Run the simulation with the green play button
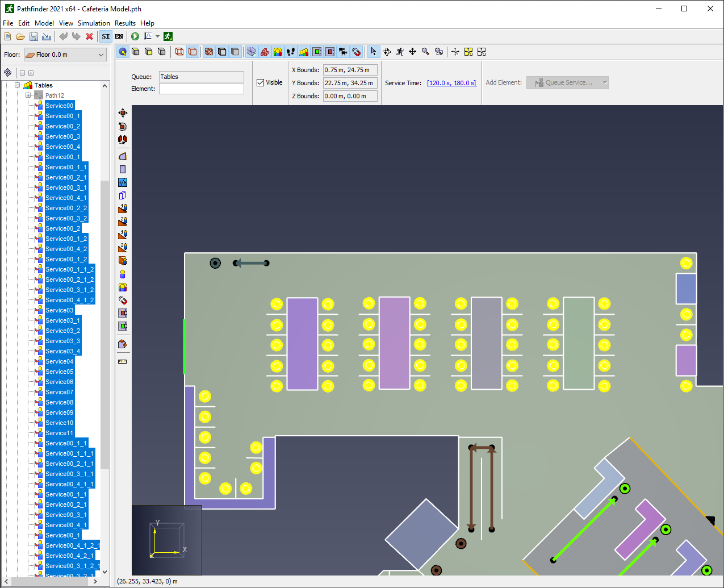 coord(135,36)
